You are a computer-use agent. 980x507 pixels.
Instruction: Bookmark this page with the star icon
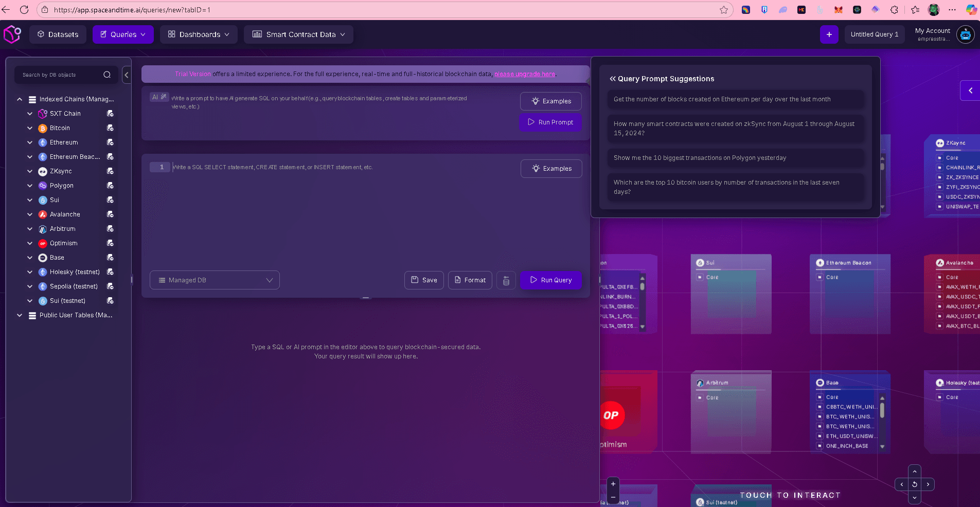[724, 10]
